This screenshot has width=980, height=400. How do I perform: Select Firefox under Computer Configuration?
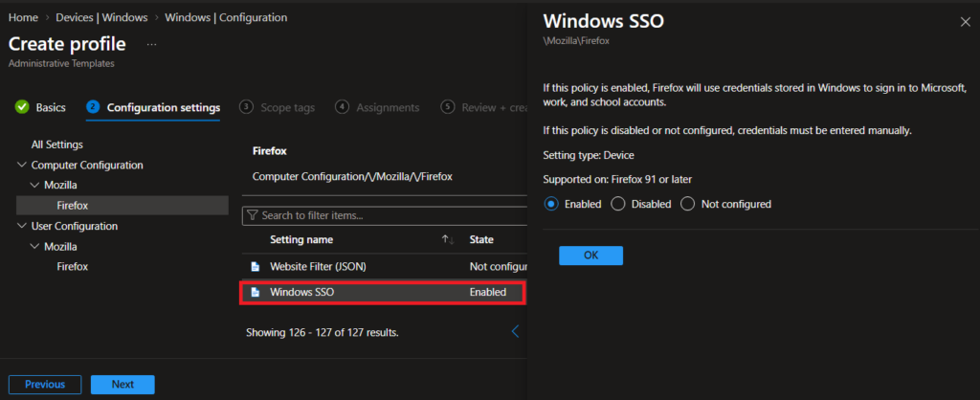click(122, 205)
